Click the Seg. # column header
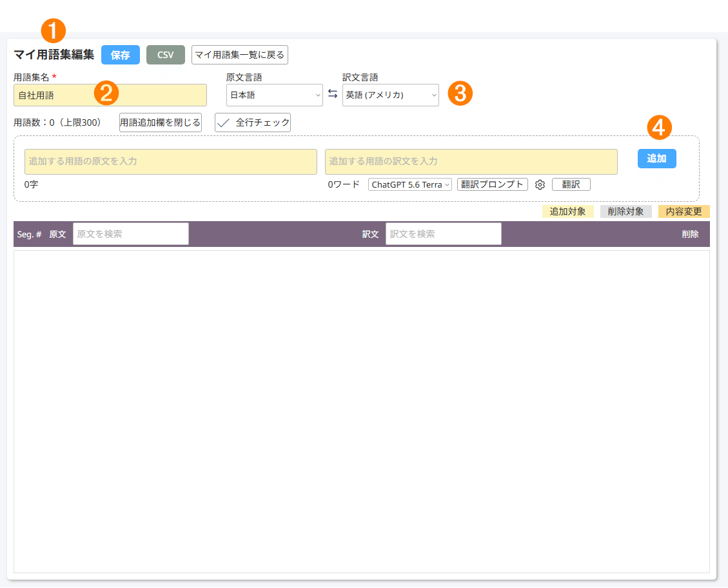 pyautogui.click(x=29, y=235)
